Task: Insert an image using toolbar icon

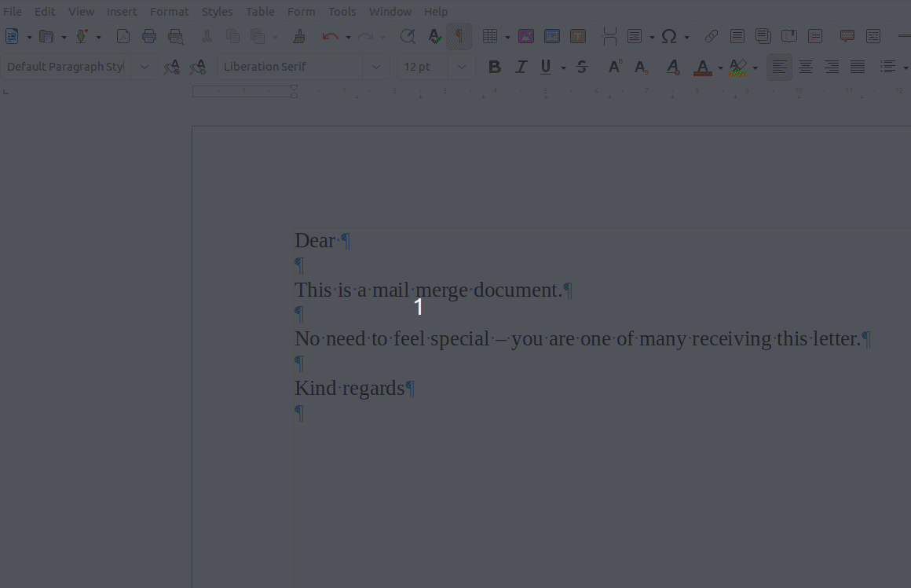Action: coord(526,36)
